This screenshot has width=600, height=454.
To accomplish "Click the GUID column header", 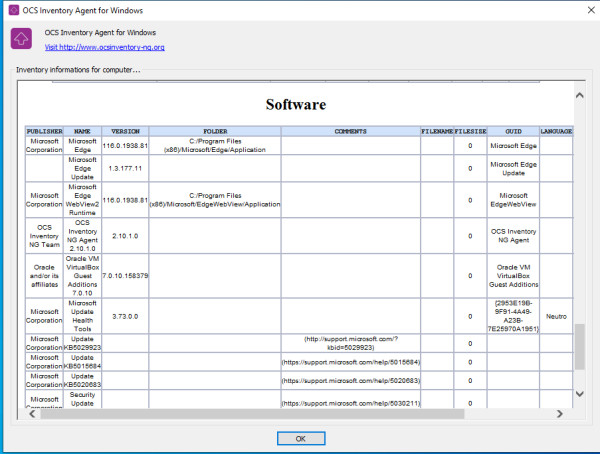I will pyautogui.click(x=513, y=131).
